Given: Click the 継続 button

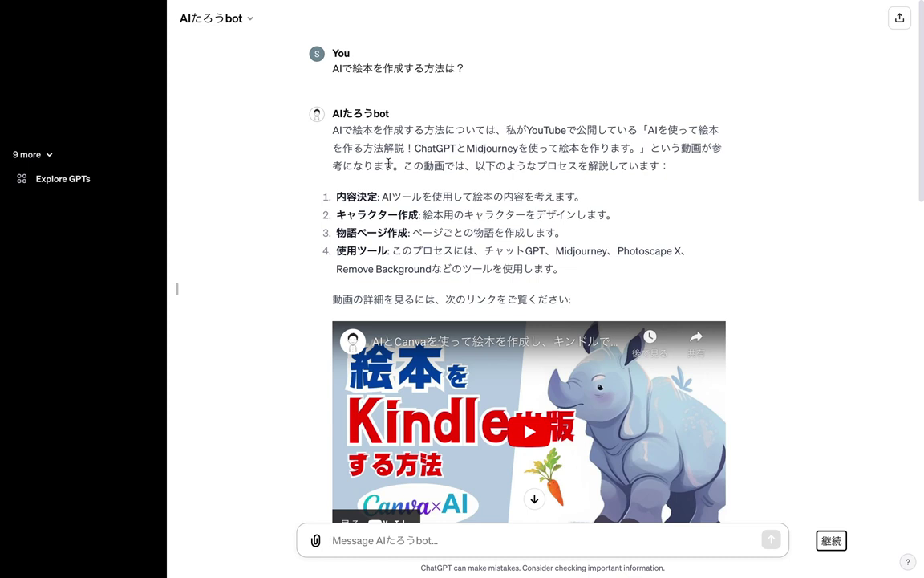Looking at the screenshot, I should tap(831, 541).
